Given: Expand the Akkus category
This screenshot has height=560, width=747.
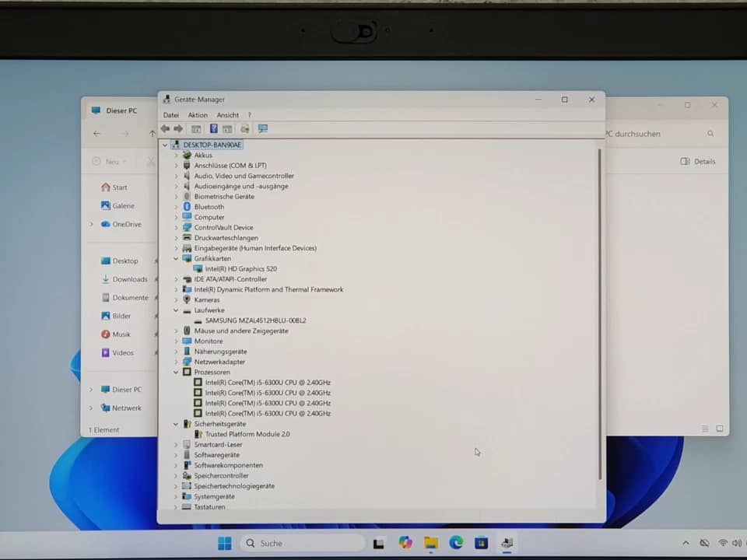Looking at the screenshot, I should tap(176, 156).
